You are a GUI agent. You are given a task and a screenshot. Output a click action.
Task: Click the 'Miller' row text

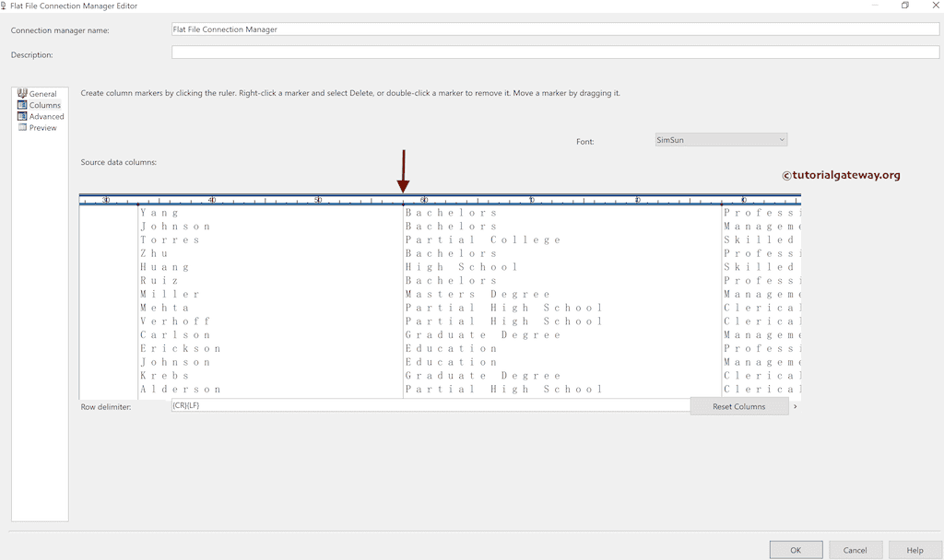click(170, 294)
